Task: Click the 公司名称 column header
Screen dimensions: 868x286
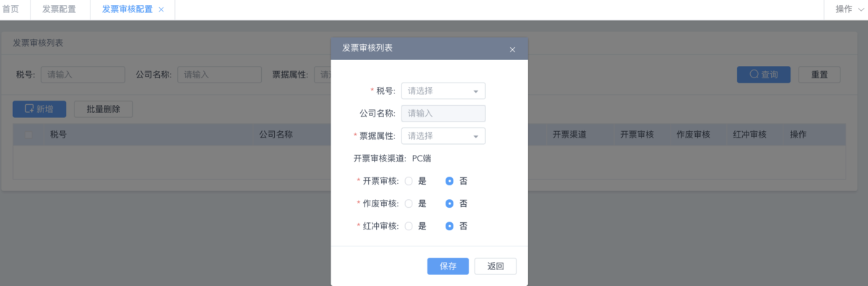Action: click(276, 135)
